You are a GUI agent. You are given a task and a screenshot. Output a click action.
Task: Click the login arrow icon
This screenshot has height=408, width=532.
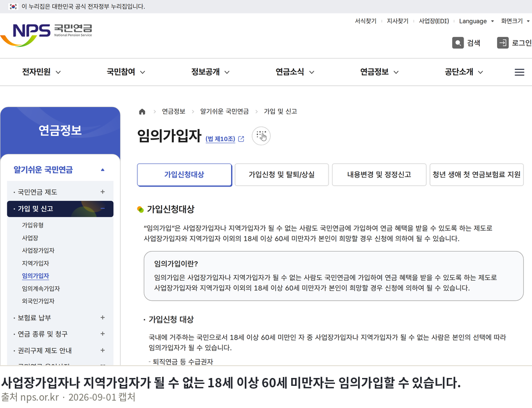(x=502, y=43)
